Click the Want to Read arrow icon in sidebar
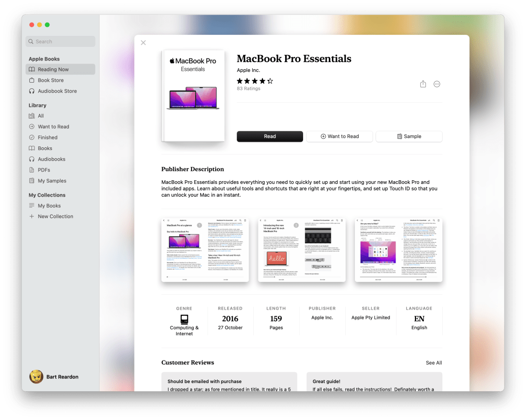526x420 pixels. (x=32, y=127)
